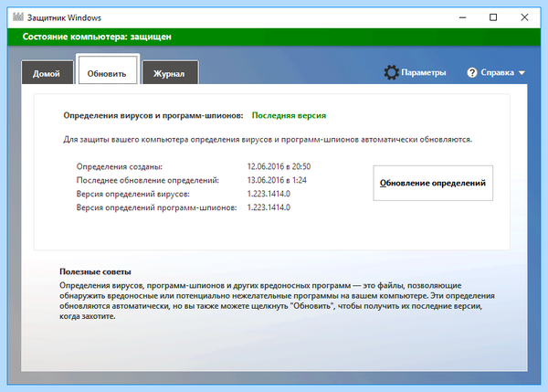Click the Справка question mark icon

tap(472, 73)
